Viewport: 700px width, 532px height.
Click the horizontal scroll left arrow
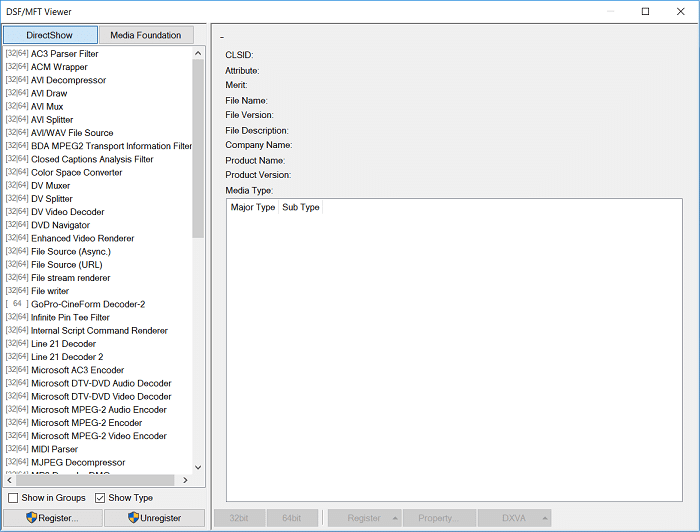click(x=10, y=480)
